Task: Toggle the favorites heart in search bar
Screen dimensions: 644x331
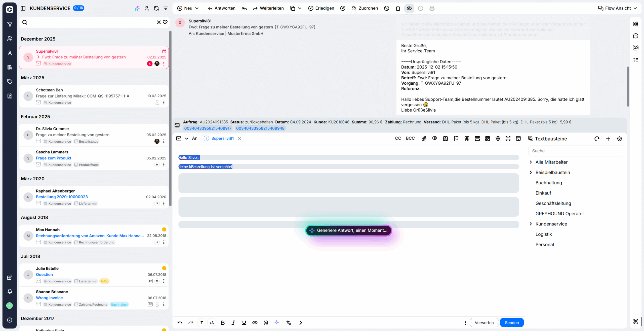Action: 165,22
